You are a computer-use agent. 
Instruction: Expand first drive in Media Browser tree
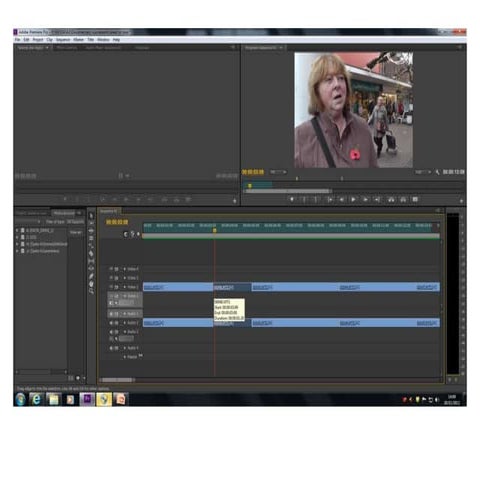(17, 230)
